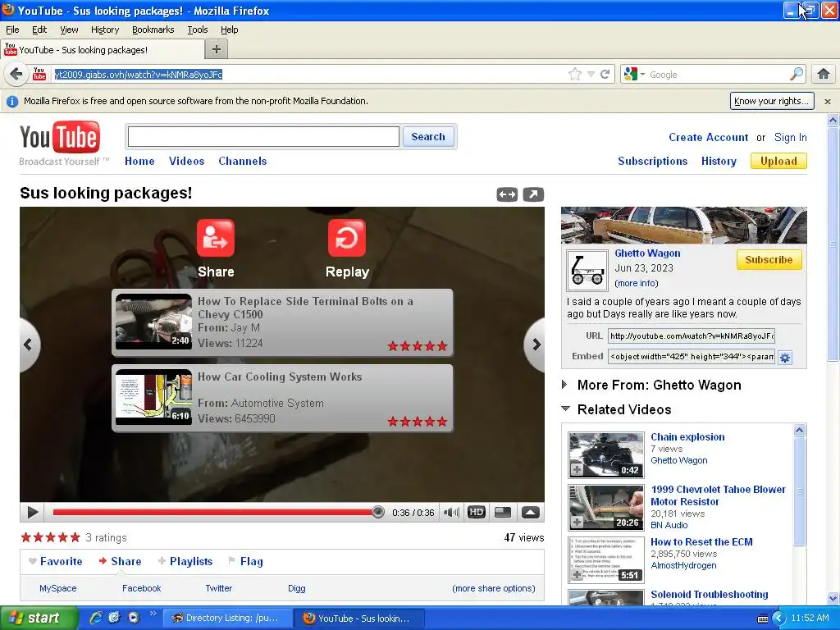Open the URL bar history dropdown arrow
The image size is (840, 630).
pyautogui.click(x=591, y=75)
